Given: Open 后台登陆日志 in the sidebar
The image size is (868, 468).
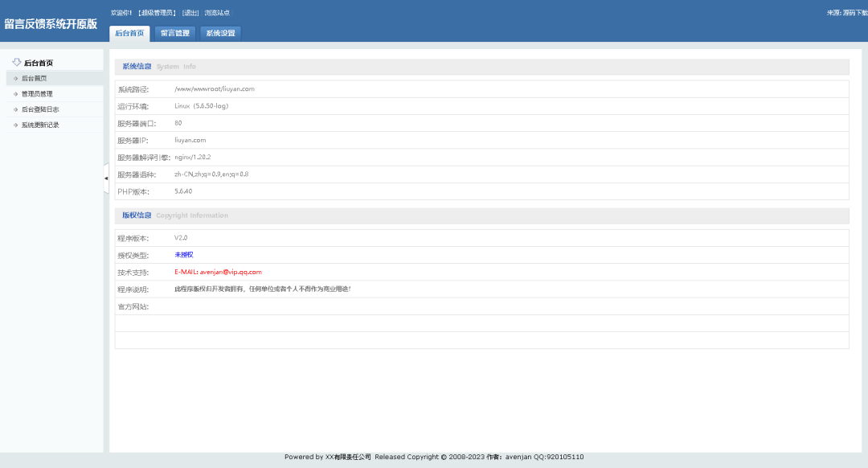Looking at the screenshot, I should click(x=40, y=109).
